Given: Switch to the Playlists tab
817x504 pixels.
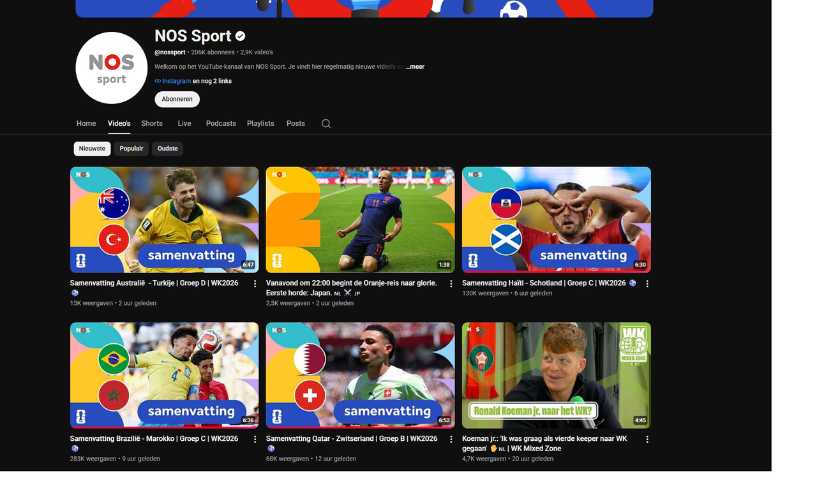Looking at the screenshot, I should pos(260,124).
